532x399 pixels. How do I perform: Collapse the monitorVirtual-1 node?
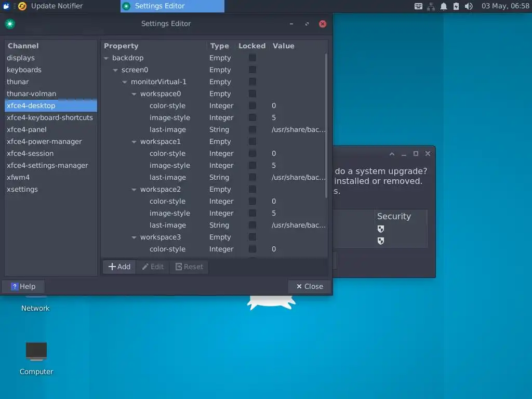[125, 82]
